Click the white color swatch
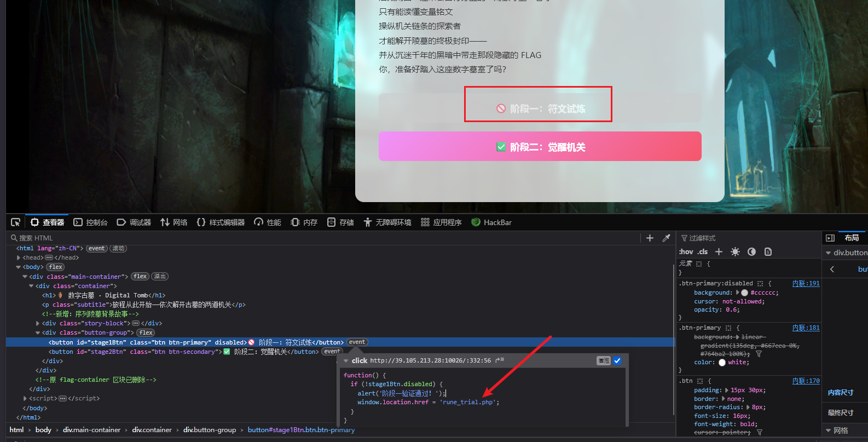 (722, 363)
